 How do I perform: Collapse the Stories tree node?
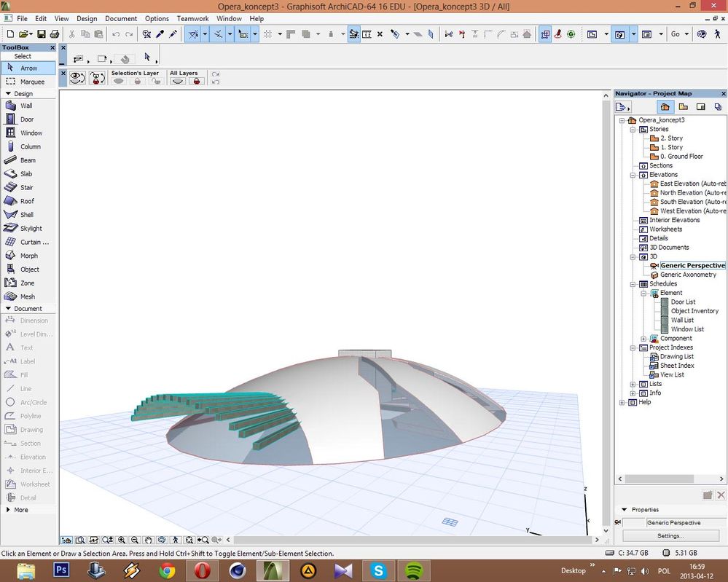(633, 129)
